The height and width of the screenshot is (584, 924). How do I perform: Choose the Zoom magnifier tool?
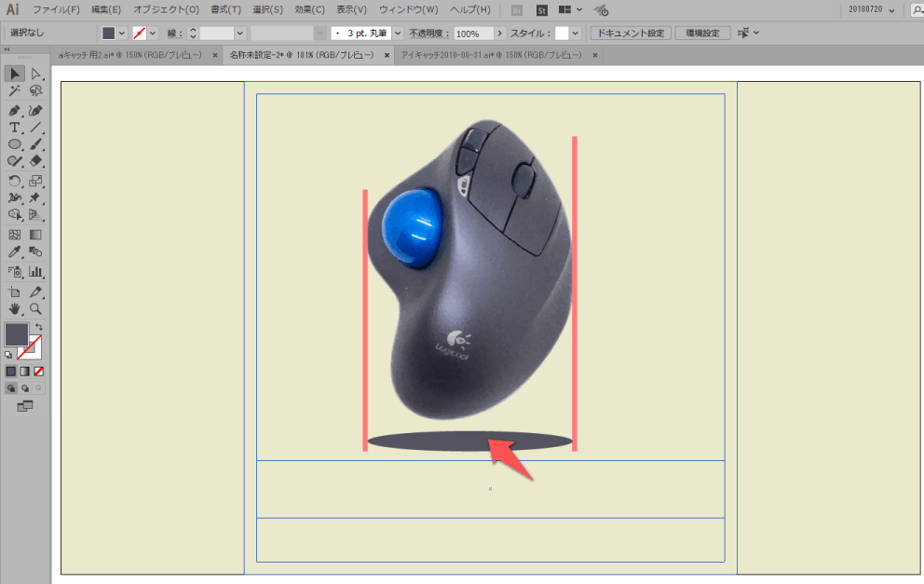click(36, 308)
